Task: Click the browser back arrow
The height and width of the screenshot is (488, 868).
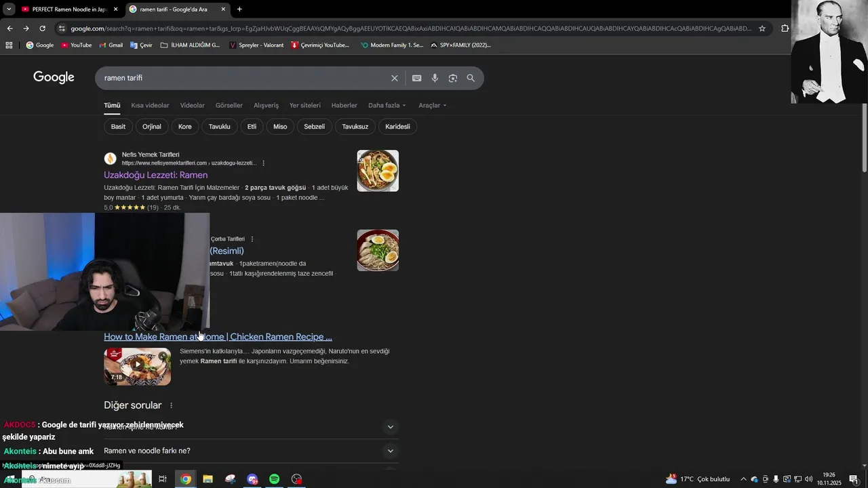Action: (x=9, y=28)
